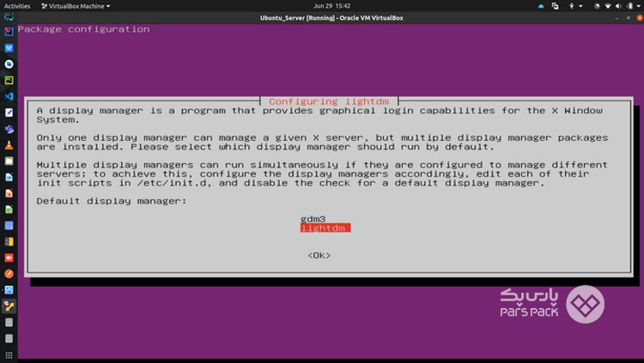Open the VirtualBox Machine app menu
644x363 pixels.
point(76,6)
